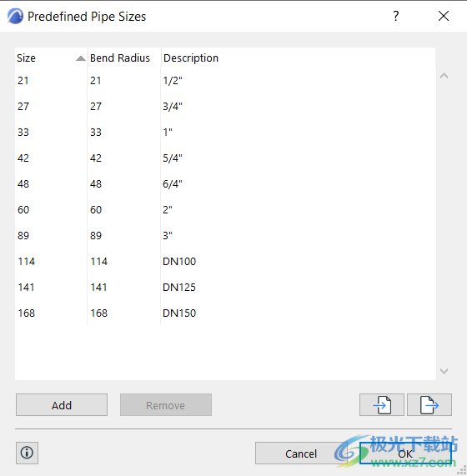Cancel the dialog changes
The image size is (467, 476).
pos(301,453)
